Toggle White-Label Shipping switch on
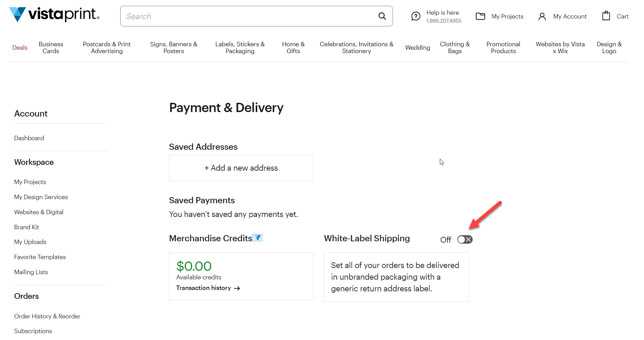644x340 pixels. (465, 240)
